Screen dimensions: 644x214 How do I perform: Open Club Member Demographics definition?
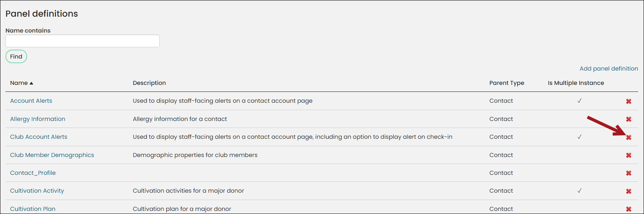(x=52, y=155)
